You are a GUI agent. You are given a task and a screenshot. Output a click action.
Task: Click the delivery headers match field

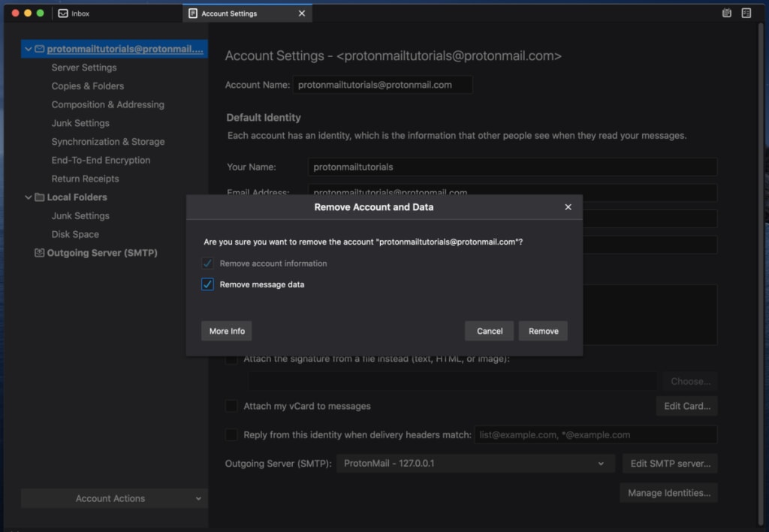click(596, 434)
